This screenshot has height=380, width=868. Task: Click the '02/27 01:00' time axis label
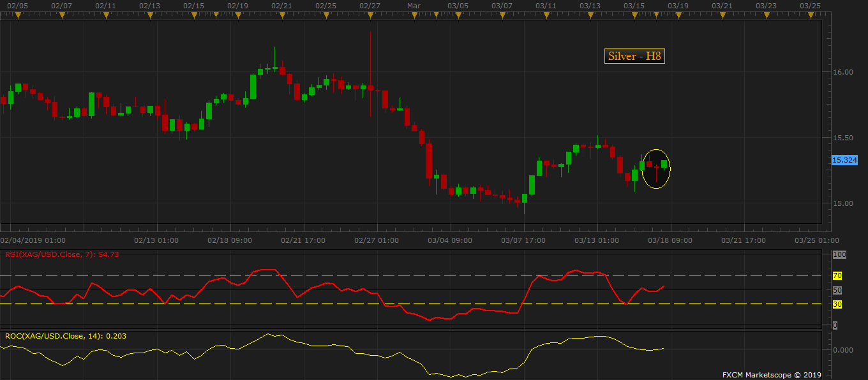click(x=377, y=240)
